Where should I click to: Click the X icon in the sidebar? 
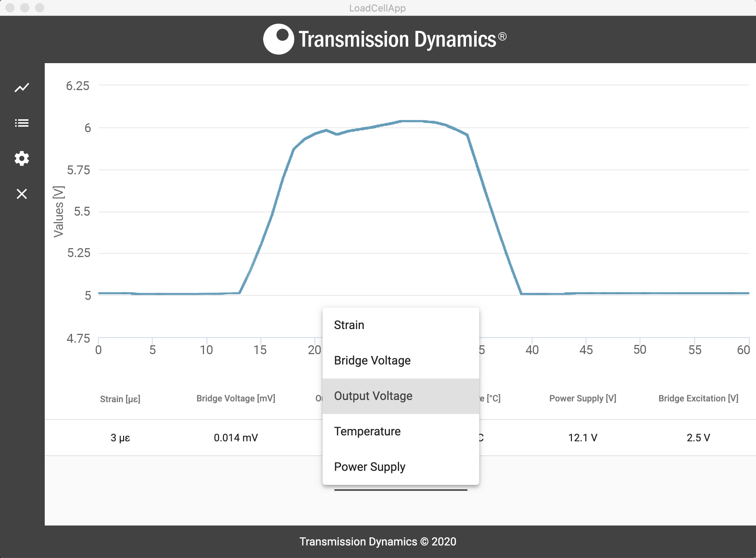pos(21,194)
